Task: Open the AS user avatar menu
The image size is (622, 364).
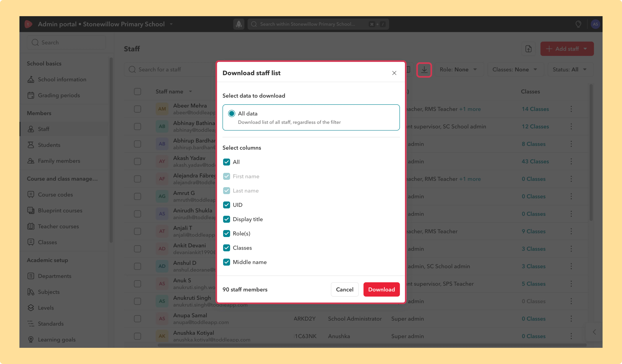Action: [595, 24]
